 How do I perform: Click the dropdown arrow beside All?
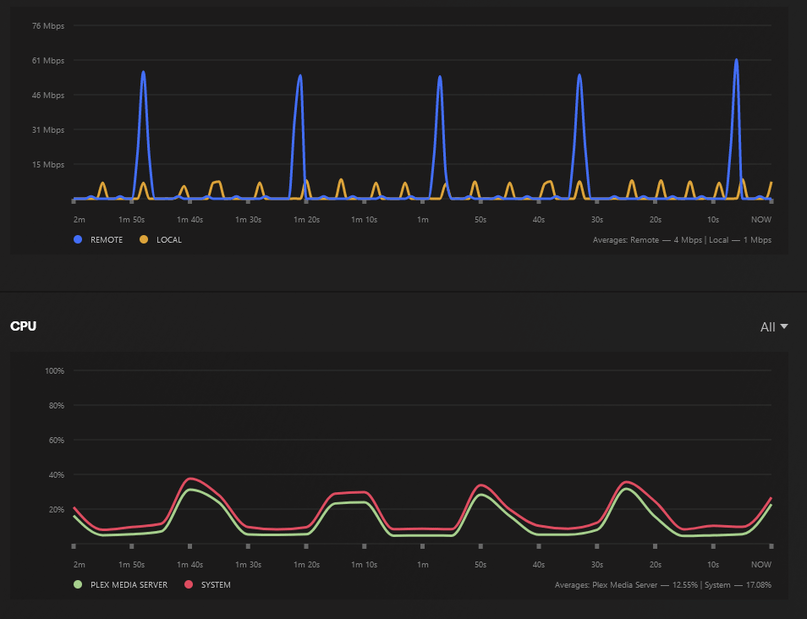[x=784, y=327]
